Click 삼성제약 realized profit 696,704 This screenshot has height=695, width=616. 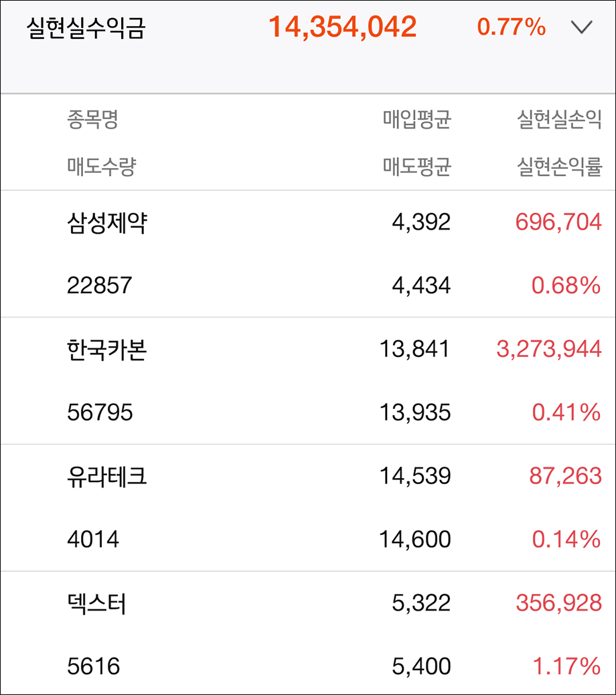pyautogui.click(x=558, y=222)
